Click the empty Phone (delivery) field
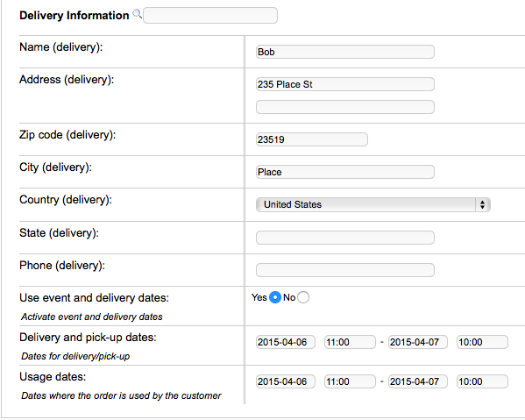 coord(345,270)
